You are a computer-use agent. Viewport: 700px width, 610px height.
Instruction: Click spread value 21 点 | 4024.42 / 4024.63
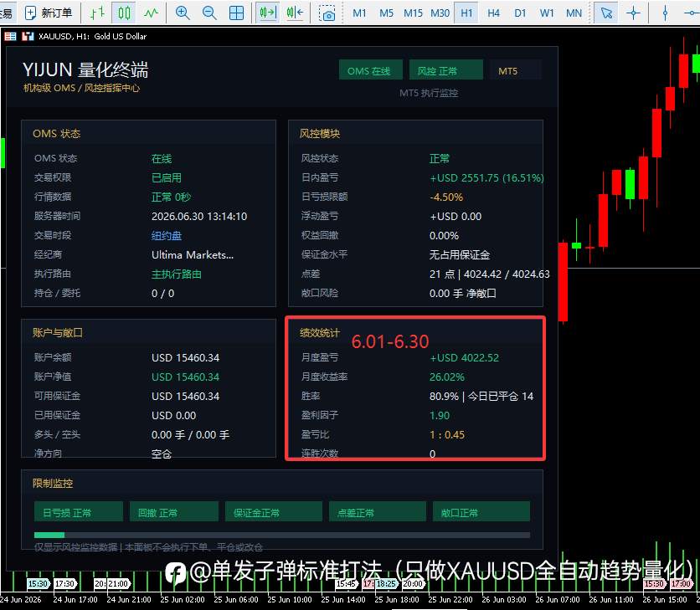point(490,274)
